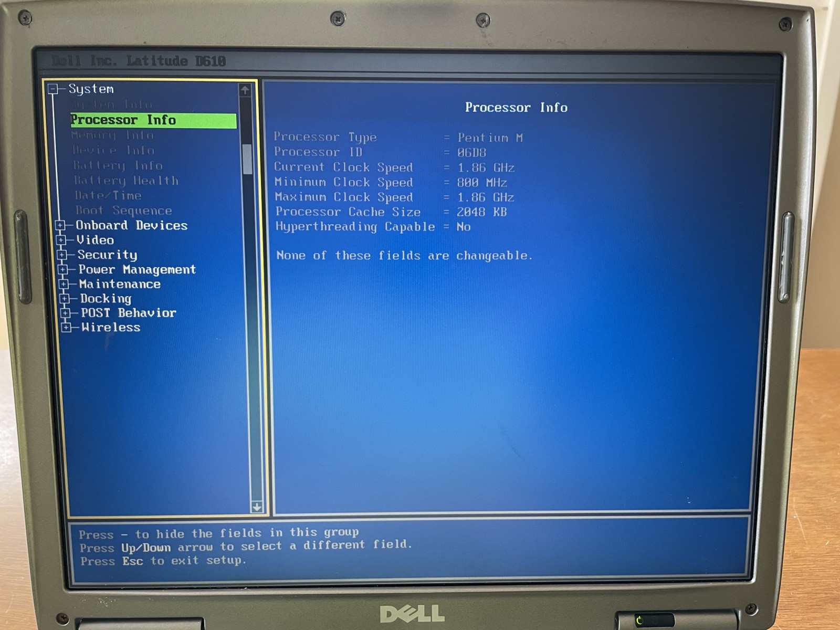Click the tree scroll up arrow
This screenshot has height=630, width=840.
245,90
